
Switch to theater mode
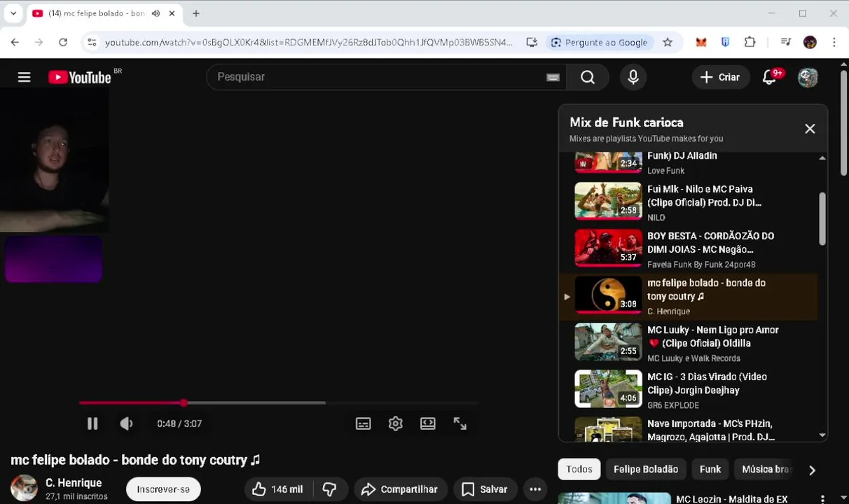coord(428,423)
